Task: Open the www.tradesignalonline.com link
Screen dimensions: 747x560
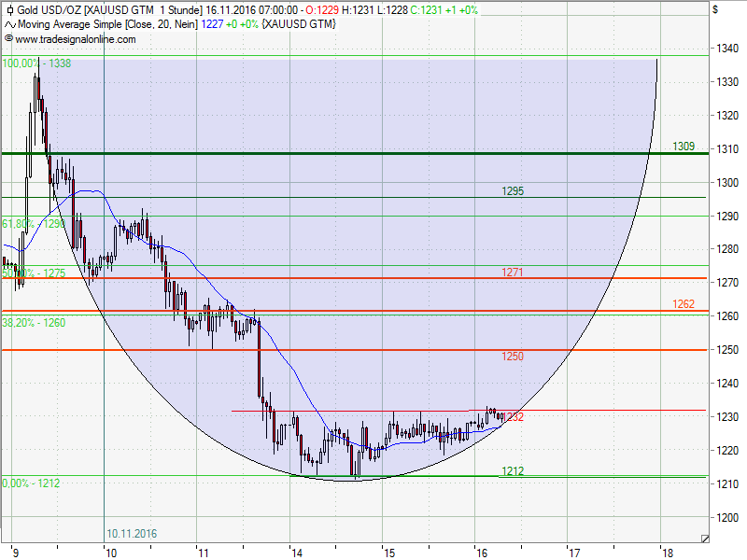Action: [75, 39]
